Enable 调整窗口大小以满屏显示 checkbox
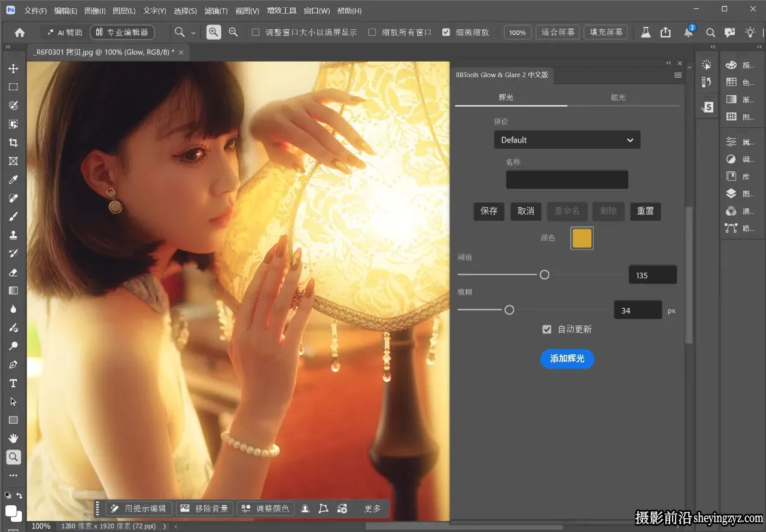This screenshot has width=766, height=532. click(x=256, y=32)
